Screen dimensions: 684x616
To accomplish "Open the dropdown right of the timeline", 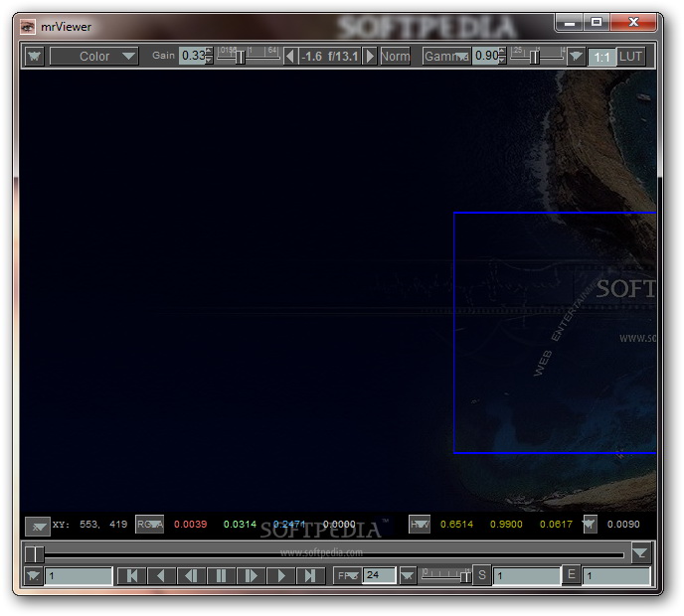I will tap(641, 553).
